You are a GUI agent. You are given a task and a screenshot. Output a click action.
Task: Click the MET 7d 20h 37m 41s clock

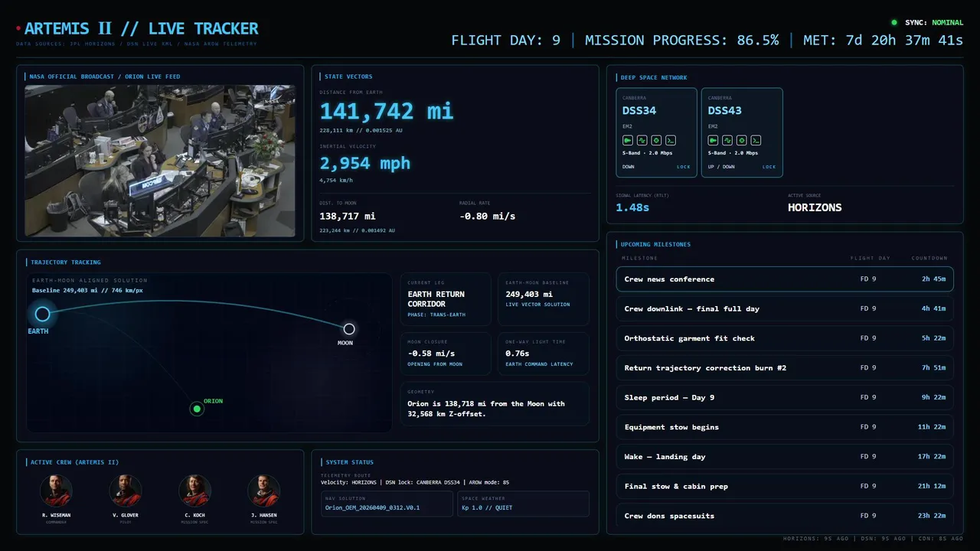coord(883,41)
